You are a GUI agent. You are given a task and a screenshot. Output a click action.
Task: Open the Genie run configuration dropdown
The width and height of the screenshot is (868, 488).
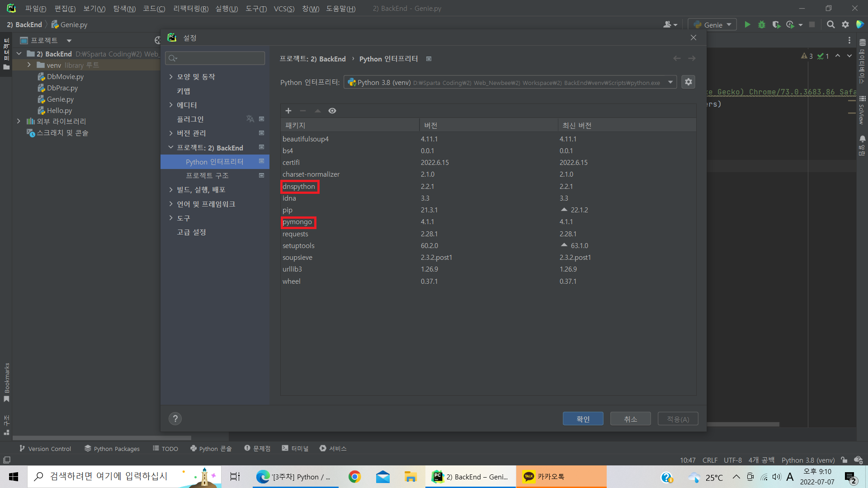[712, 25]
